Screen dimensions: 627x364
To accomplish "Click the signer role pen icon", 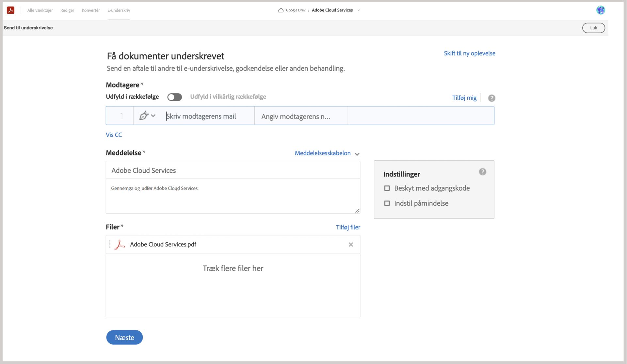I will [x=144, y=116].
